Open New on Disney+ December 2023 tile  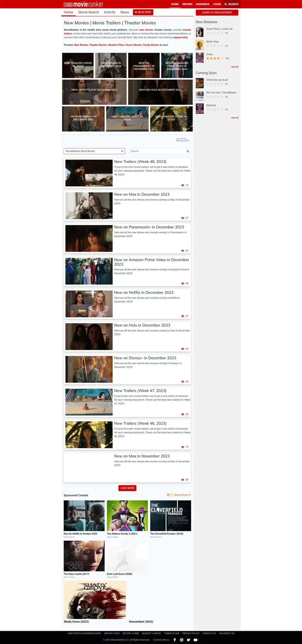(x=83, y=119)
